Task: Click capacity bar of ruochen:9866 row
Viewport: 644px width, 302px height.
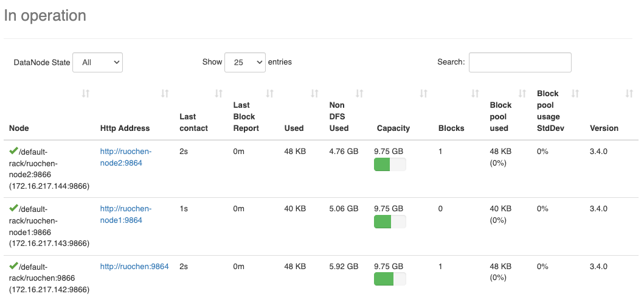Action: (390, 279)
